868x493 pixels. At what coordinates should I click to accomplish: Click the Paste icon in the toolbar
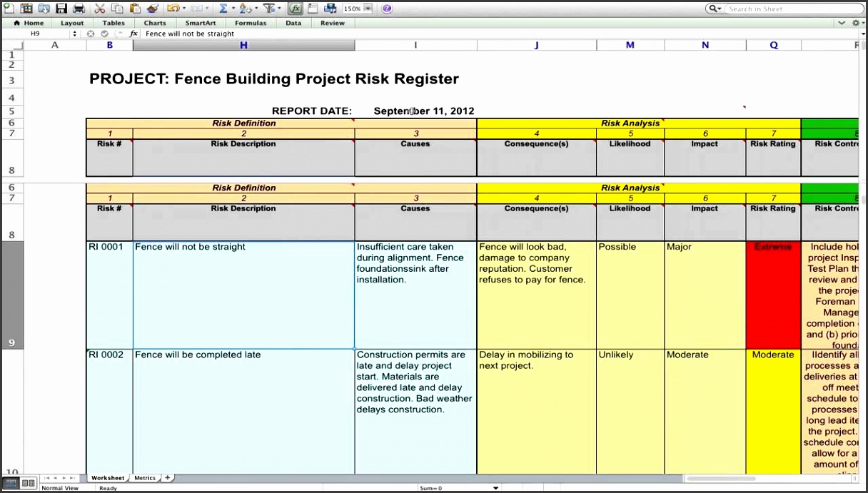point(135,8)
